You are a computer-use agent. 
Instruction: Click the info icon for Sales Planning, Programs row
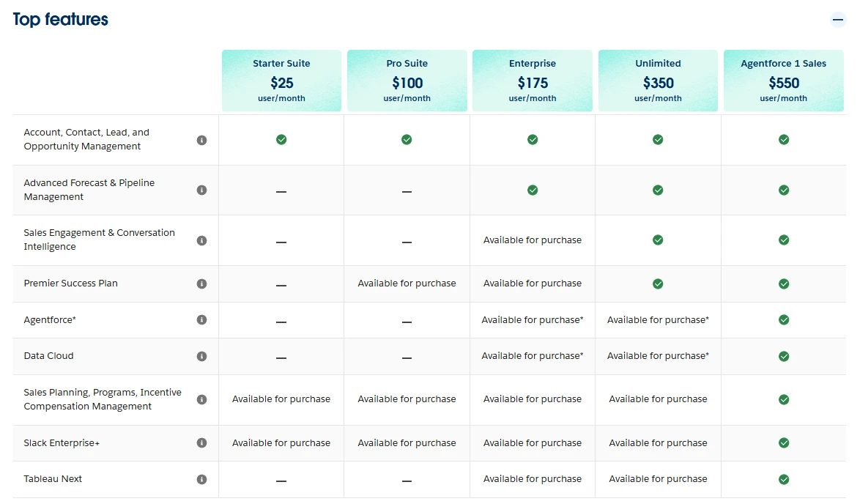[x=202, y=399]
